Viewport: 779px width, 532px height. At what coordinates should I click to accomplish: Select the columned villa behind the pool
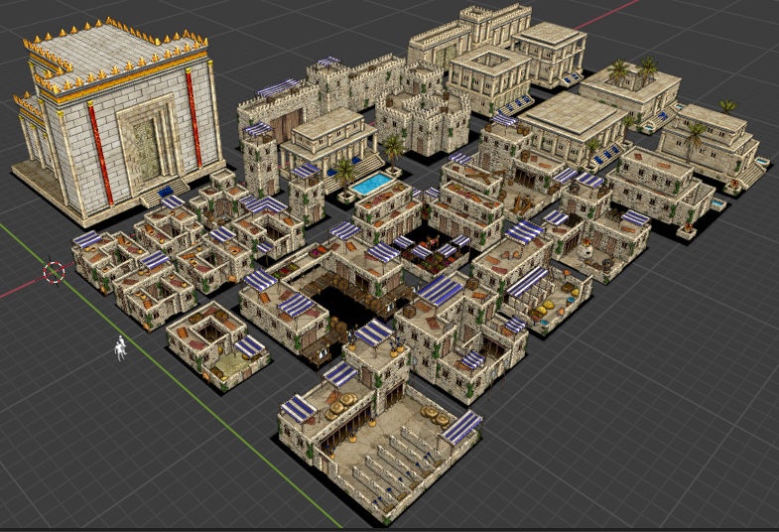pos(327,139)
